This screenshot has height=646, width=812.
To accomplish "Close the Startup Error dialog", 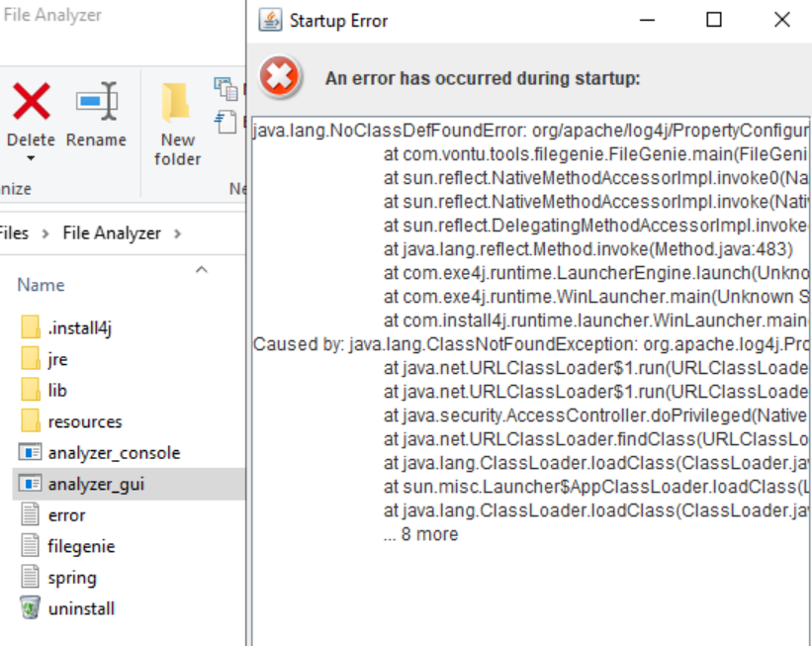I will [x=782, y=20].
